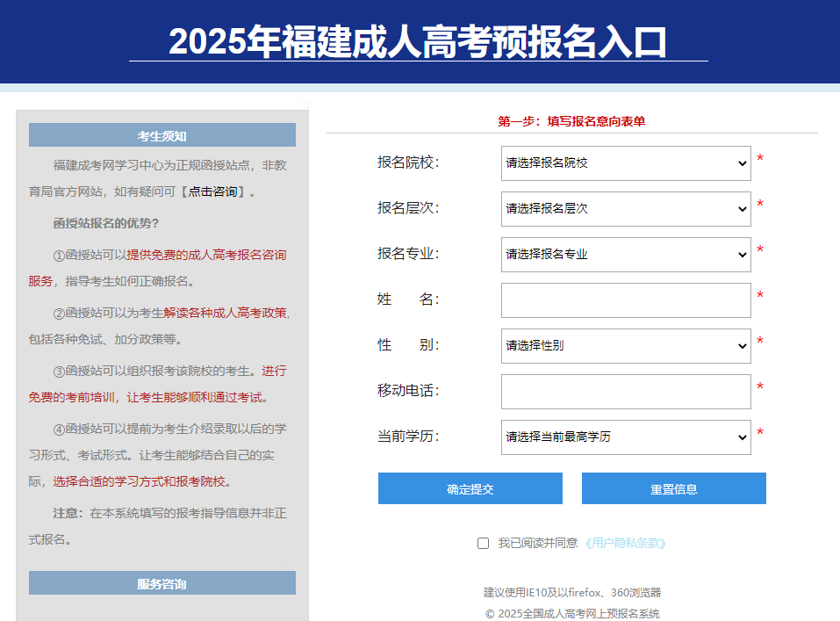
Task: Click the 移动电话 input field
Action: pos(625,392)
